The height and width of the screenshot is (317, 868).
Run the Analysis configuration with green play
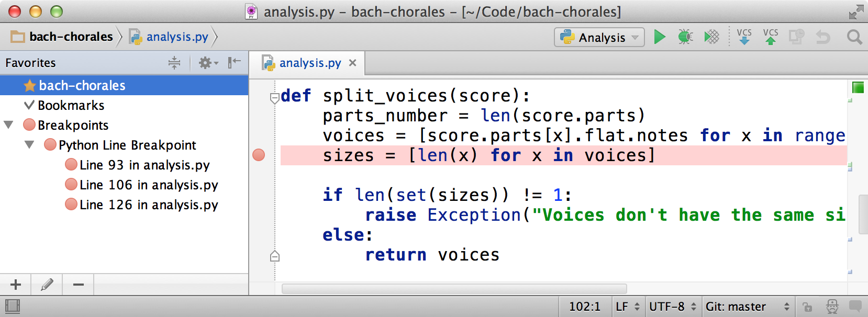[660, 37]
